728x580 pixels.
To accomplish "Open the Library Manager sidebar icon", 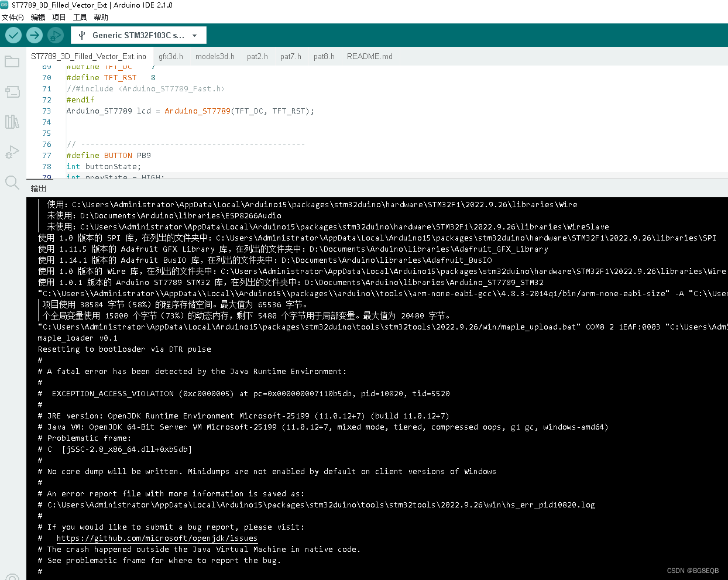I will tap(12, 122).
